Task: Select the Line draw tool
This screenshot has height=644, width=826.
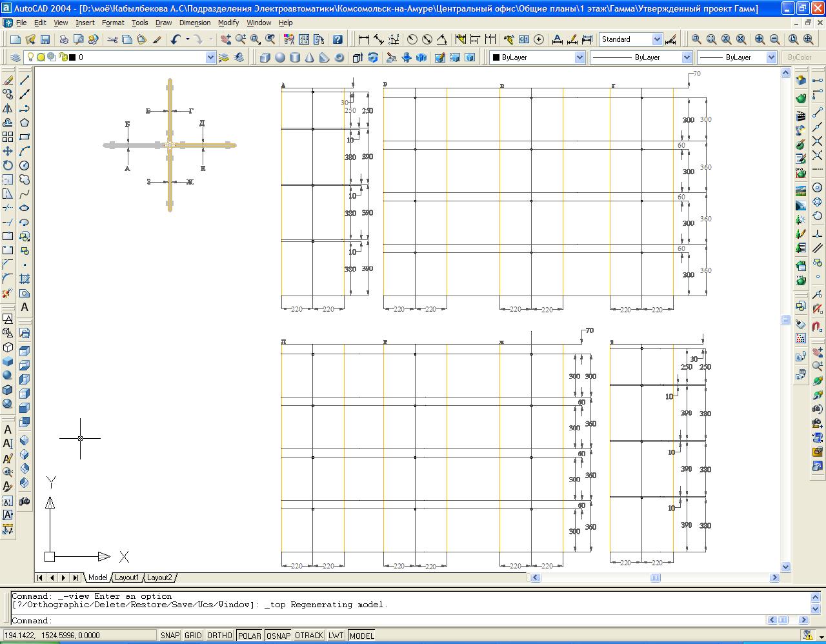Action: click(25, 80)
